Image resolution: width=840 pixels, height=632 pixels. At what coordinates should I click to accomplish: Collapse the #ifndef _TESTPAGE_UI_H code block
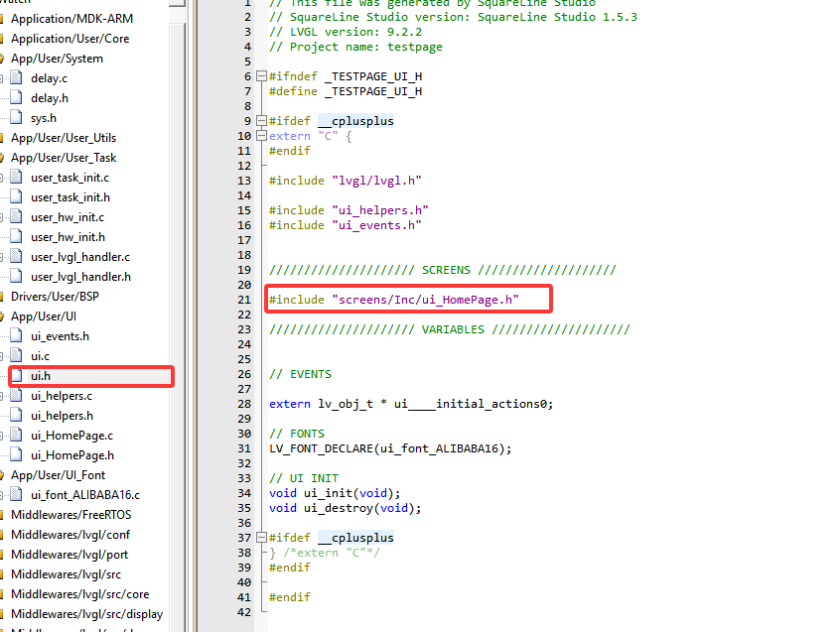[260, 76]
